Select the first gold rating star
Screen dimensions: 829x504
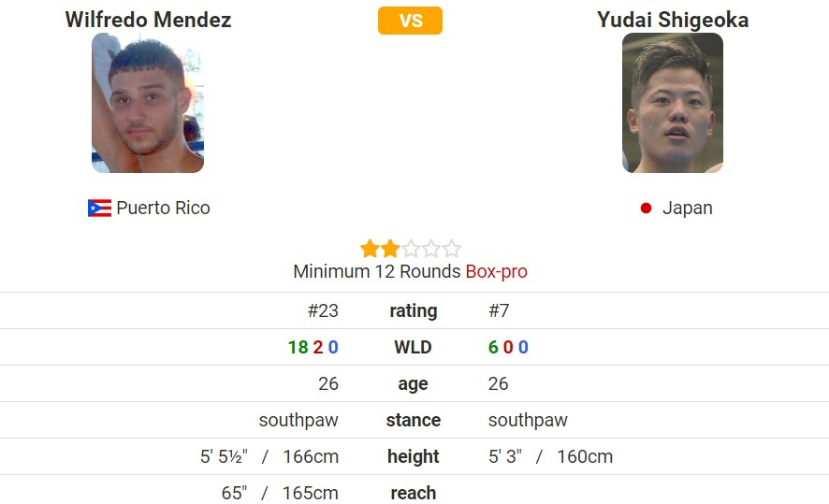[371, 249]
